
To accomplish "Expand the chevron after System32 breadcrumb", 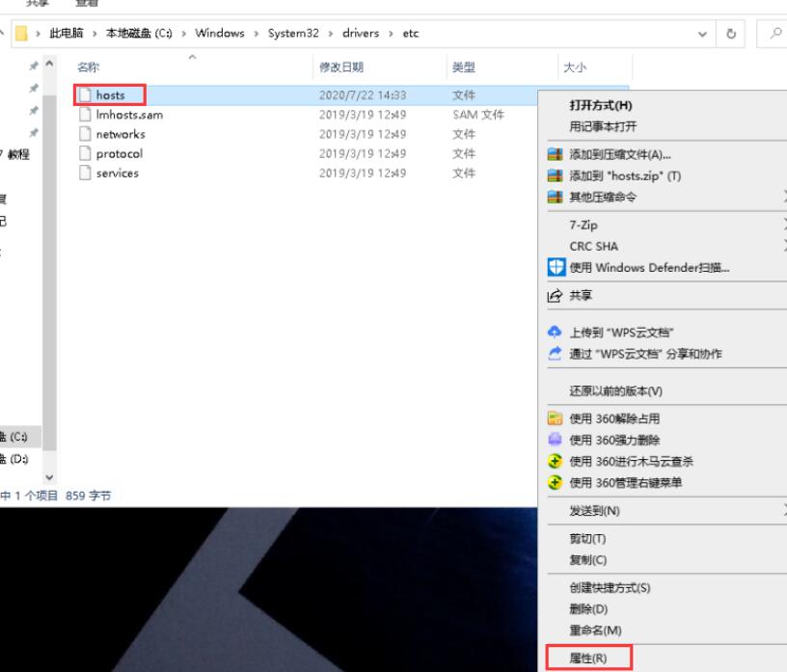I will coord(331,34).
